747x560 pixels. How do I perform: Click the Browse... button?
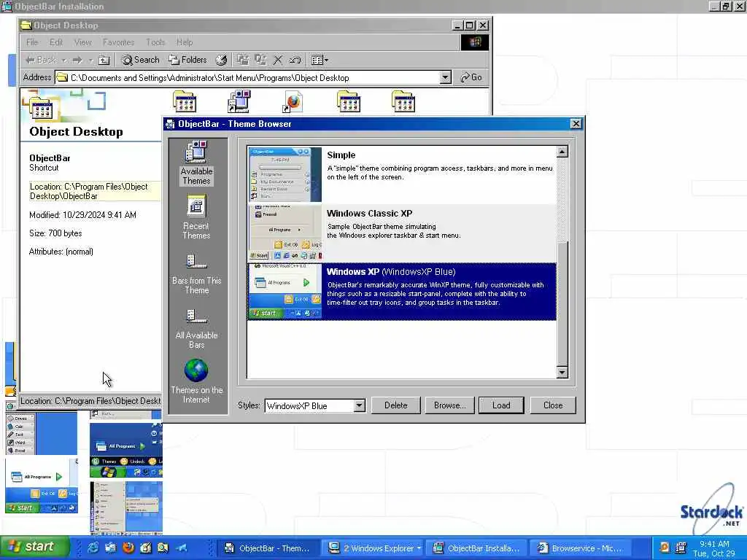pyautogui.click(x=449, y=405)
